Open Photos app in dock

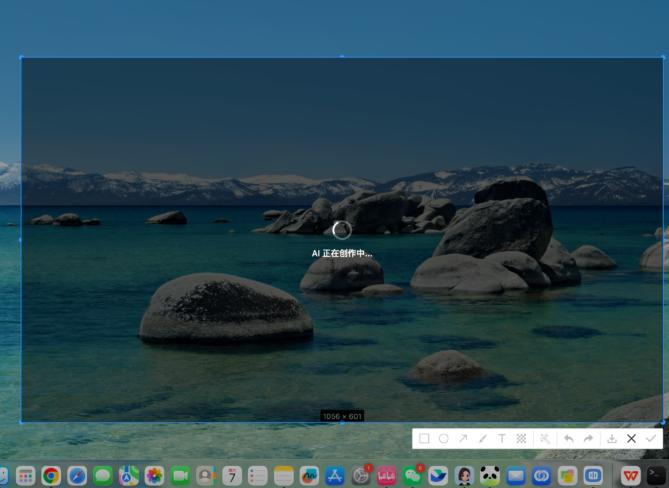click(154, 476)
